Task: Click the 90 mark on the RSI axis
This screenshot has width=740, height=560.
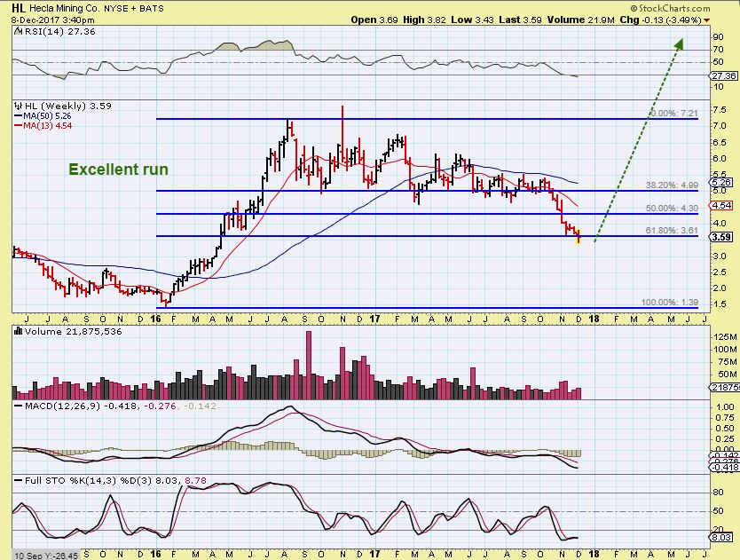Action: click(718, 37)
